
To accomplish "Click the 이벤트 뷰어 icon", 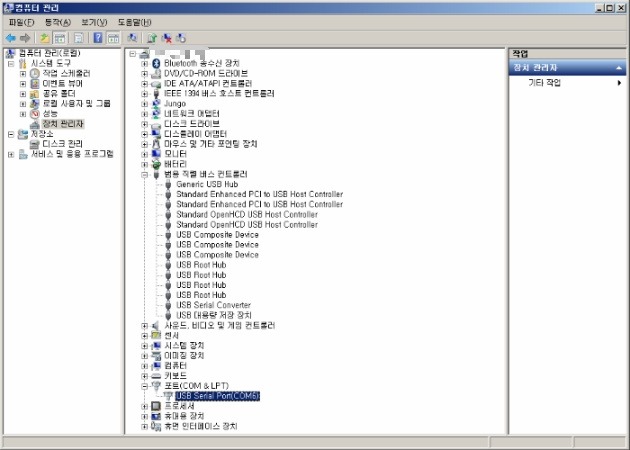I will tap(35, 84).
